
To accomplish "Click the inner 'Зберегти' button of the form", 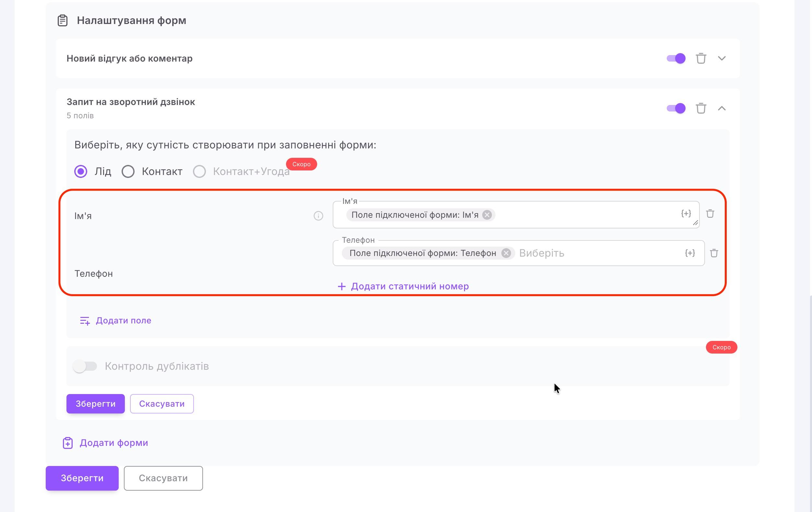I will (x=95, y=403).
